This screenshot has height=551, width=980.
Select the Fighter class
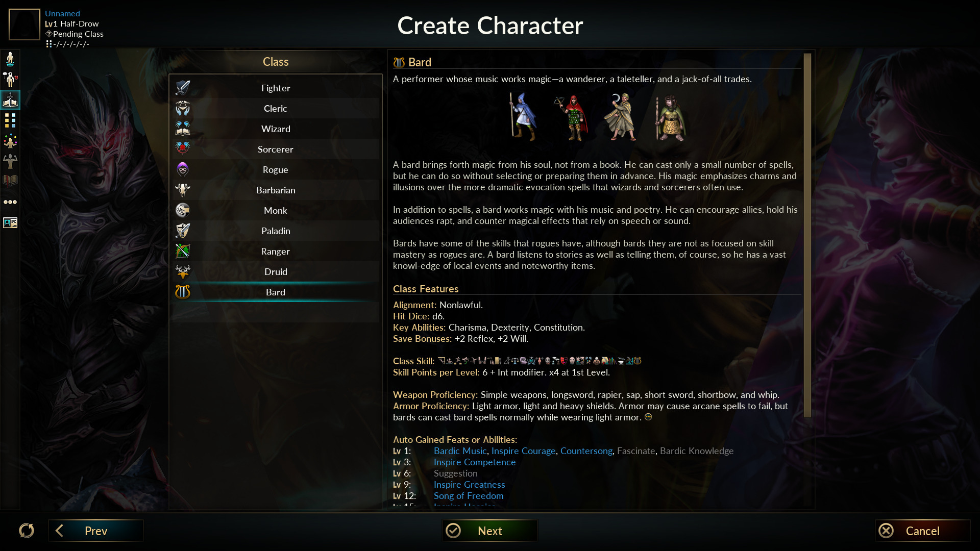click(276, 88)
